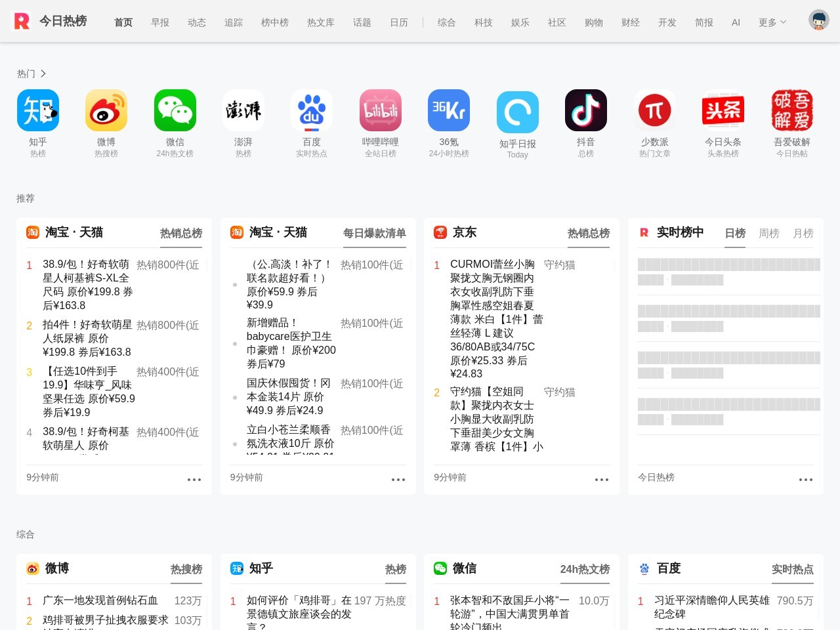Open more options on 实时榜中 card
840x630 pixels.
(805, 480)
